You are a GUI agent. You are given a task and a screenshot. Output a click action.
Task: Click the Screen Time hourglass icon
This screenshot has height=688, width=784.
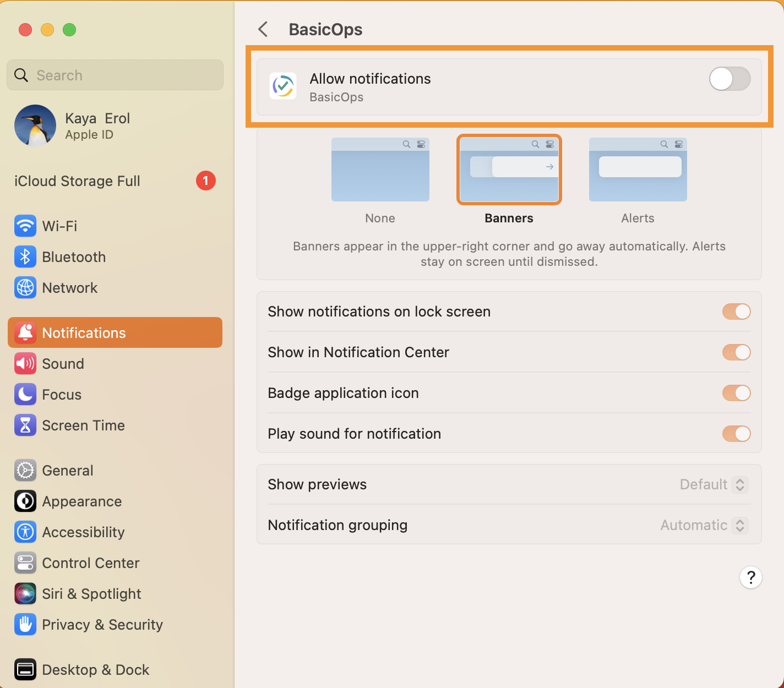pyautogui.click(x=25, y=425)
